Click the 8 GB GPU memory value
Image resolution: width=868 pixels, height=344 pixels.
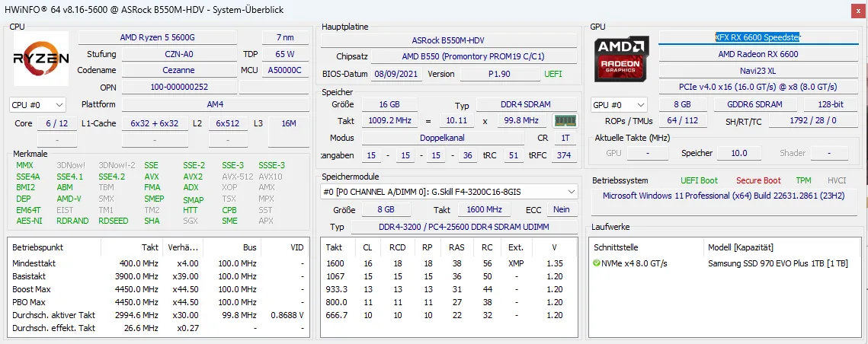tap(682, 104)
